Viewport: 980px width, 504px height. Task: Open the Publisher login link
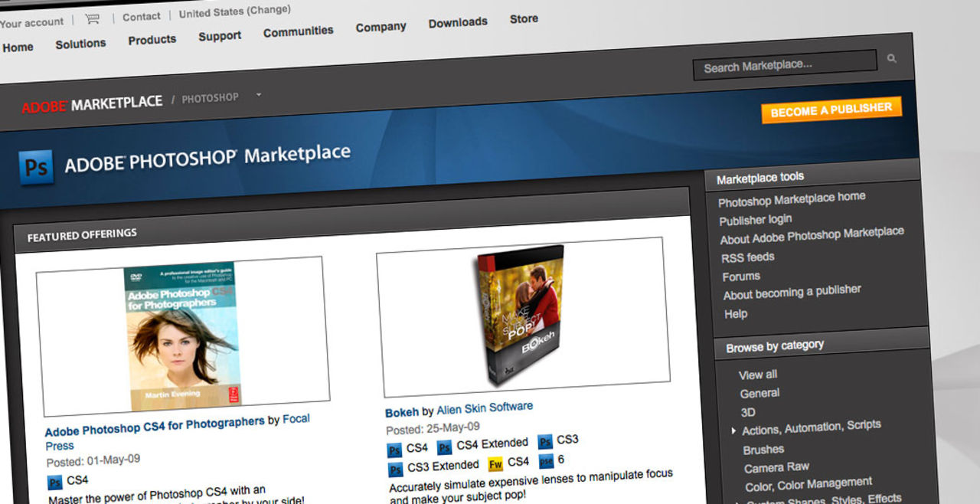[x=756, y=220]
